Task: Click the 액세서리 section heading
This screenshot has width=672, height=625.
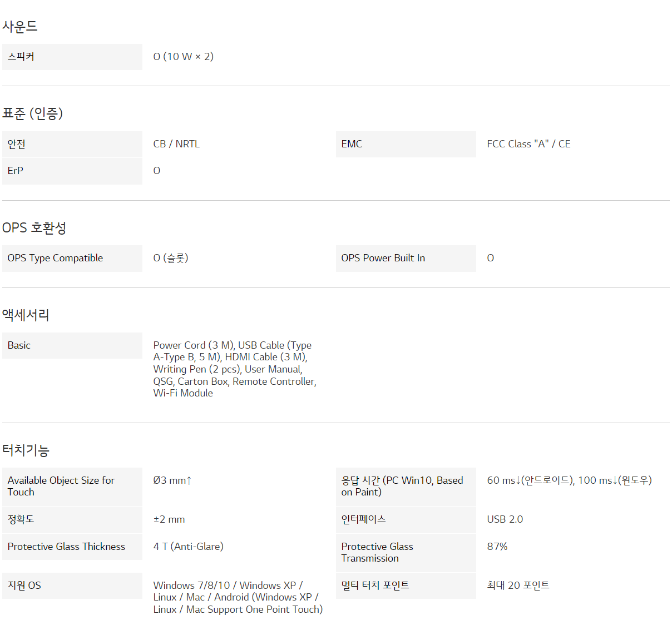Action: [26, 315]
